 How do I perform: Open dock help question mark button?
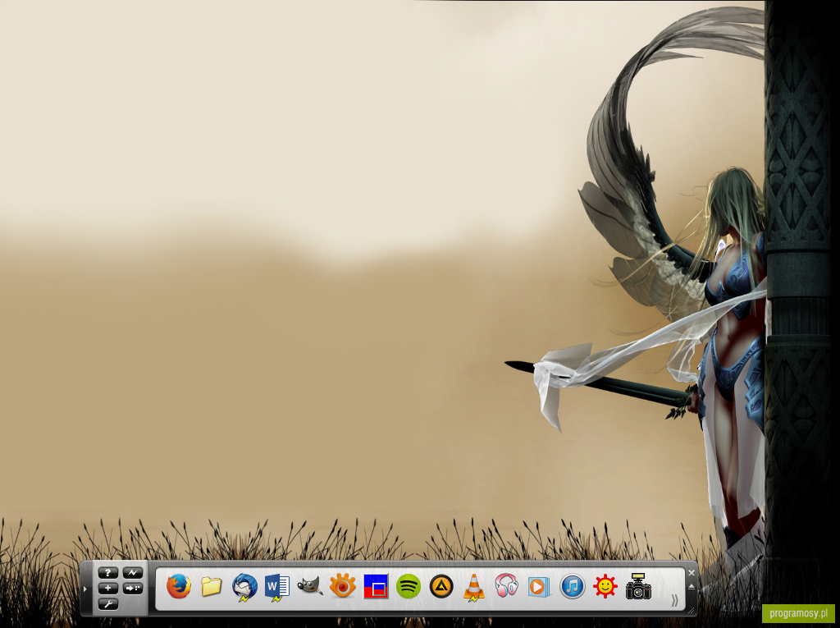coord(107,573)
